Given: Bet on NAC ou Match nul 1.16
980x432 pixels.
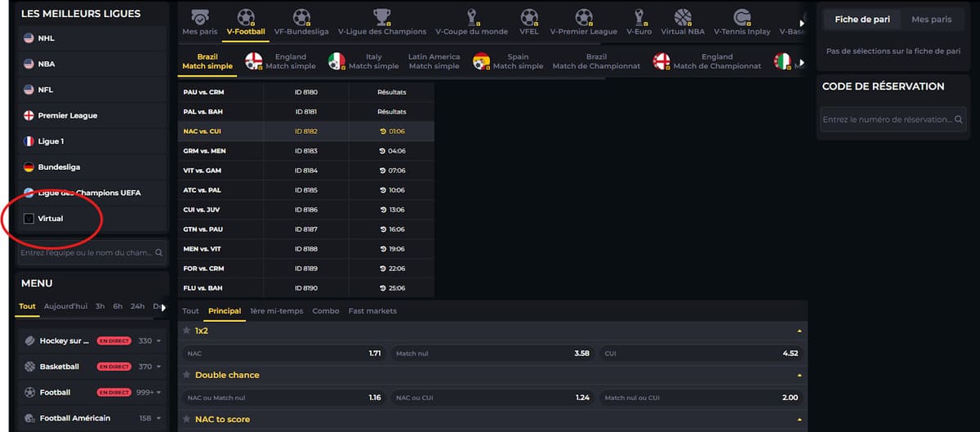Looking at the screenshot, I should [x=284, y=398].
